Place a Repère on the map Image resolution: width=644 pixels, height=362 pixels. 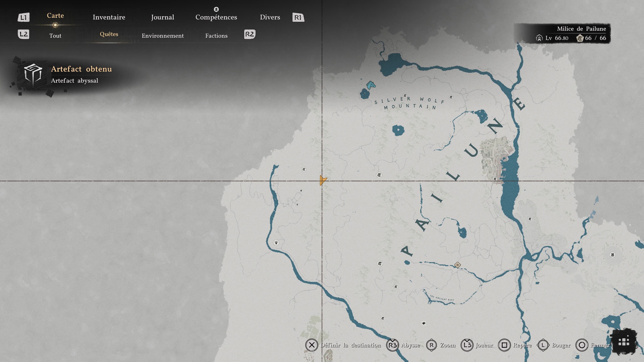(522, 345)
